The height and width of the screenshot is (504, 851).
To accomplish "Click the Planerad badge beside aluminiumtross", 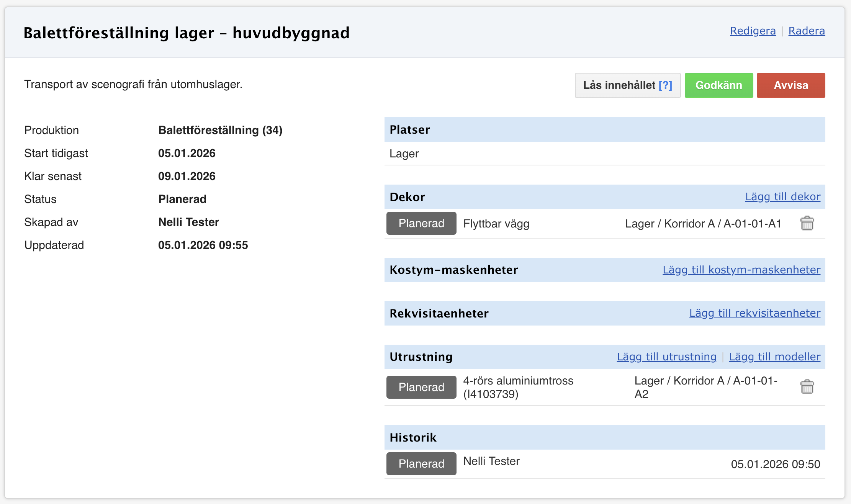I will point(421,387).
